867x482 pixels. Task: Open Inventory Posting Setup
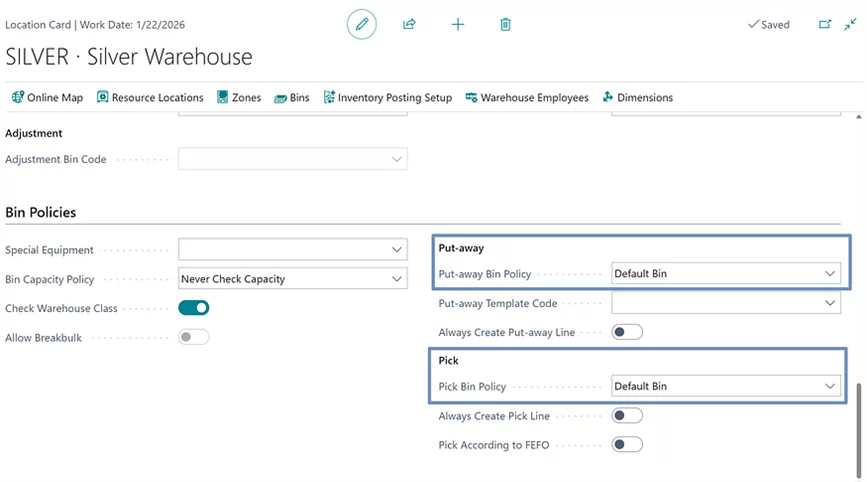388,97
